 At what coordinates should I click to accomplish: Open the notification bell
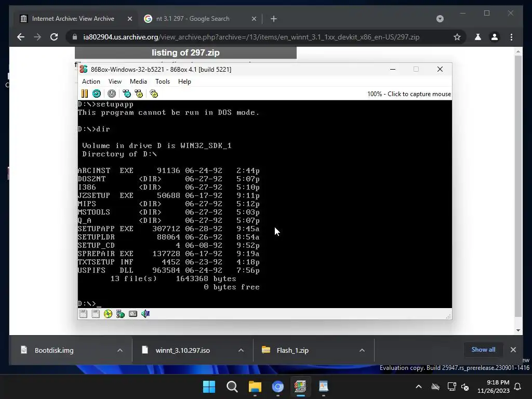518,387
